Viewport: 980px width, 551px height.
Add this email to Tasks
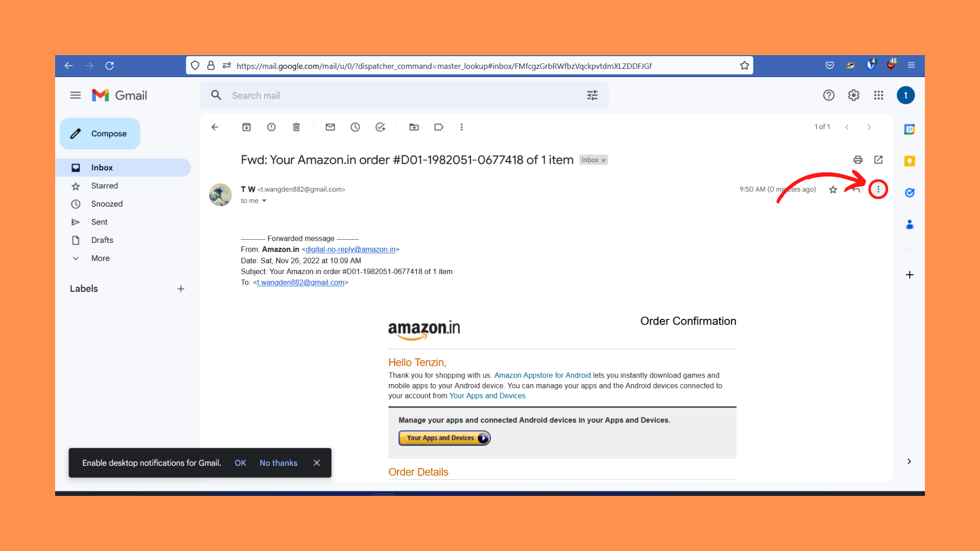[380, 127]
